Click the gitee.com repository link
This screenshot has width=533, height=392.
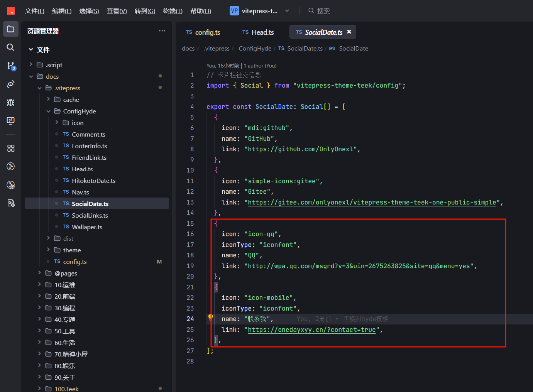372,202
